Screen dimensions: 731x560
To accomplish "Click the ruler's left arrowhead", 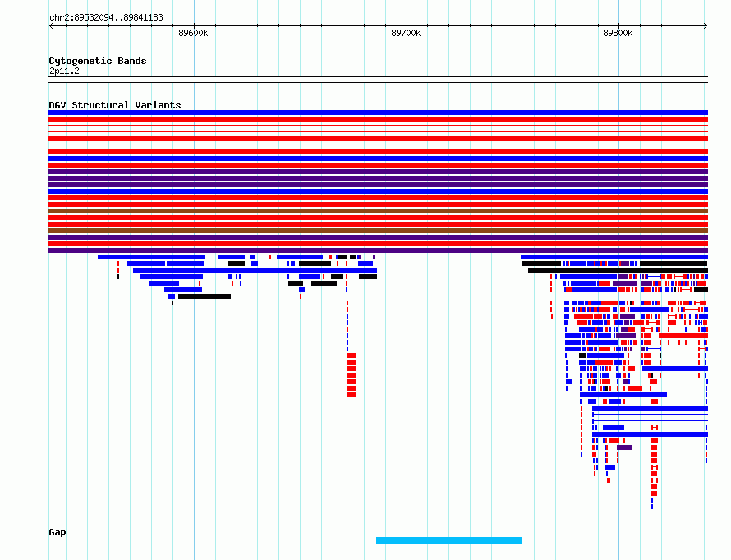I will coord(51,26).
